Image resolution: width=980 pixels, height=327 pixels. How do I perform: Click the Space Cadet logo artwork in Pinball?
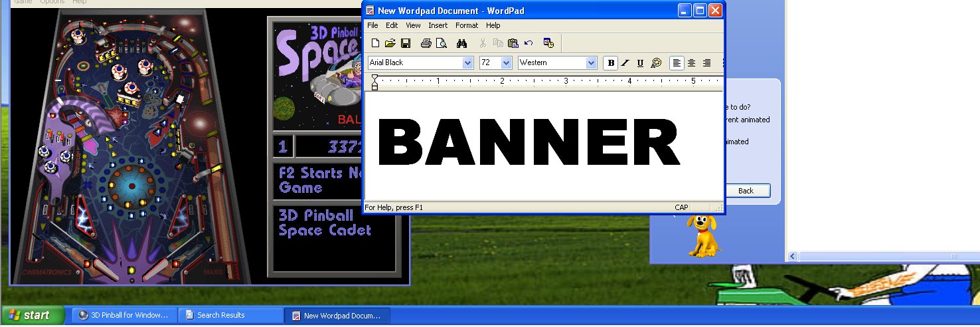[317, 75]
